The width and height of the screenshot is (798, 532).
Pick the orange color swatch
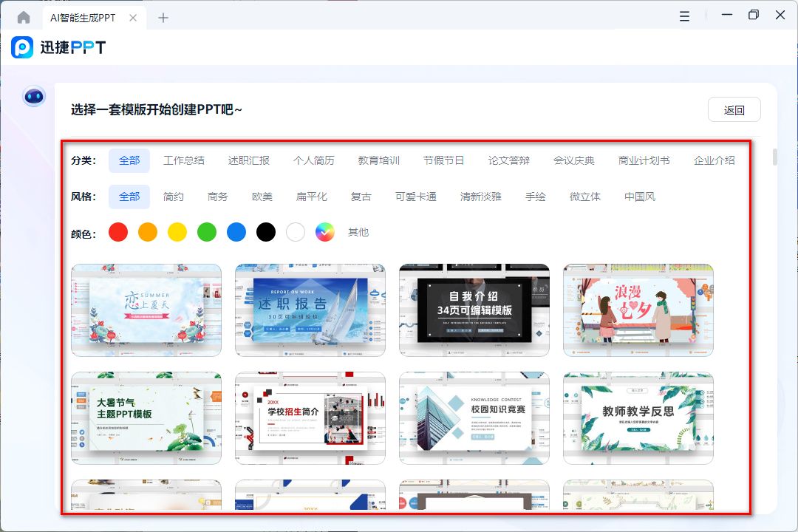point(148,232)
